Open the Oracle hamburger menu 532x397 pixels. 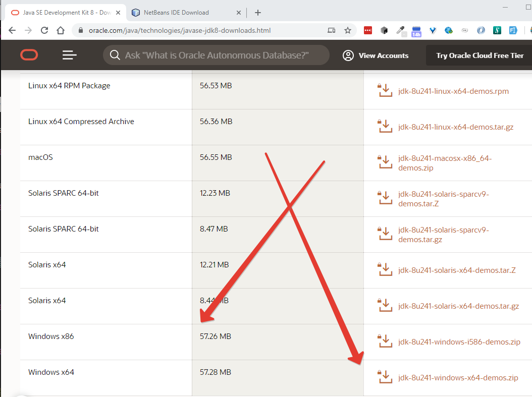[x=70, y=55]
